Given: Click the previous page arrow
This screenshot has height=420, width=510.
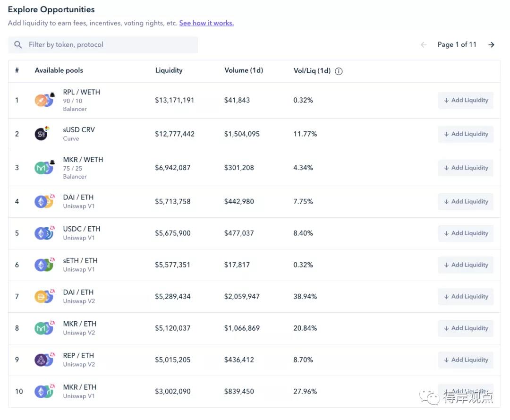Looking at the screenshot, I should 423,44.
